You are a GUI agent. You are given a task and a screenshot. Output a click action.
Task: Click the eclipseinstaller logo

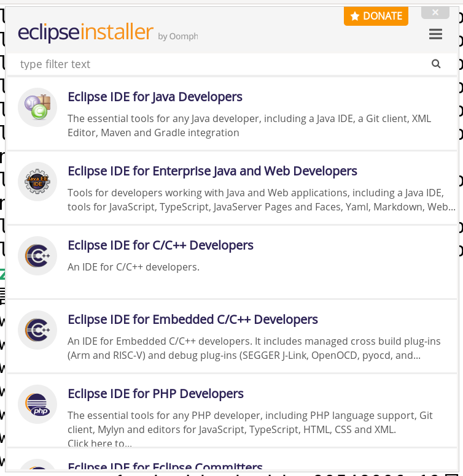(x=86, y=32)
